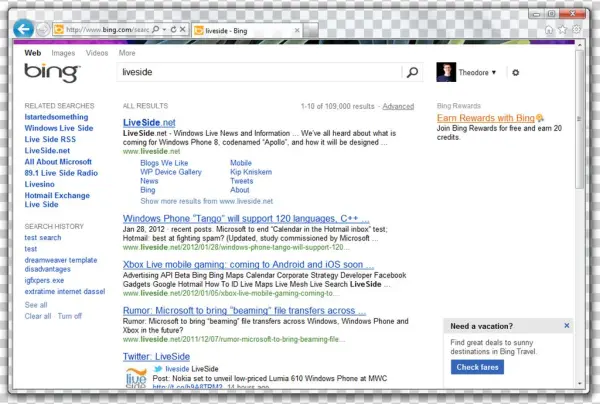Open 'Xbox Live mobile gaming' result
Viewport: 600px width, 404px height.
coord(248,265)
